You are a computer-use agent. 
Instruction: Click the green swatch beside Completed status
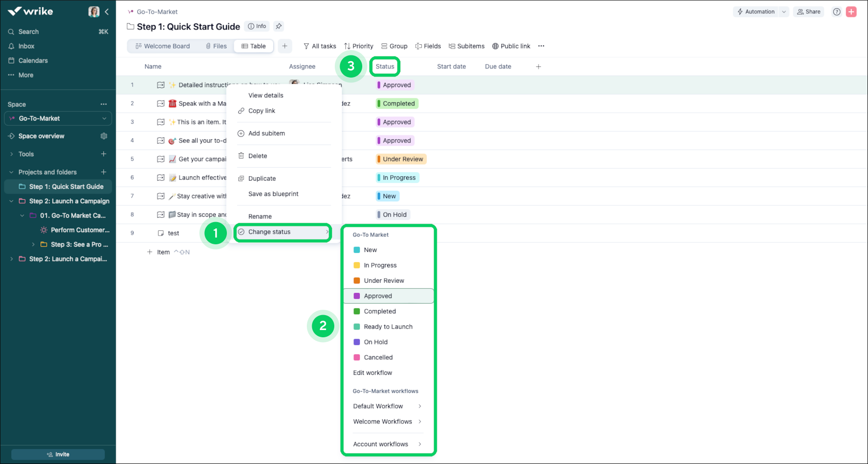pos(356,311)
